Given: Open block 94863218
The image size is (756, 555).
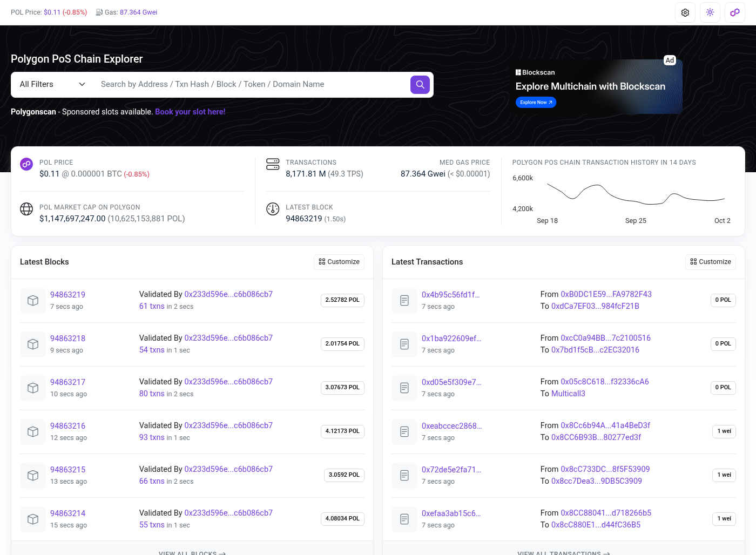Looking at the screenshot, I should pos(67,339).
